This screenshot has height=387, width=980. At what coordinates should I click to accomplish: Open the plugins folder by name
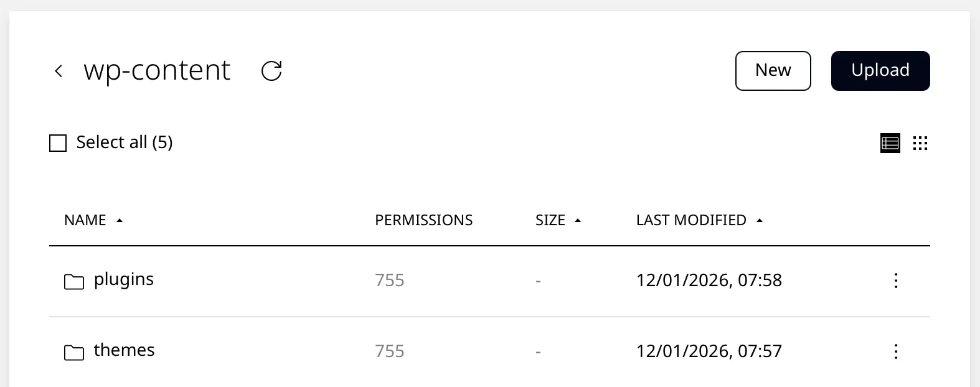124,279
